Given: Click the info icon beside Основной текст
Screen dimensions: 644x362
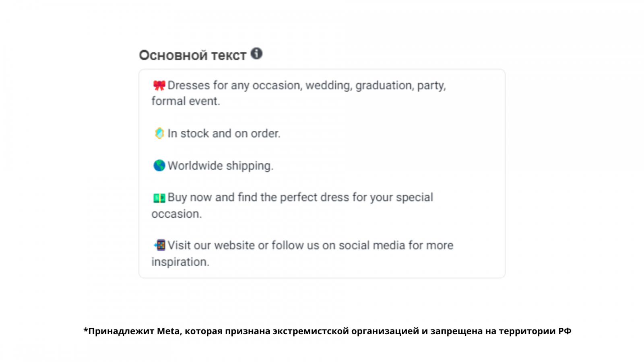Looking at the screenshot, I should 256,53.
